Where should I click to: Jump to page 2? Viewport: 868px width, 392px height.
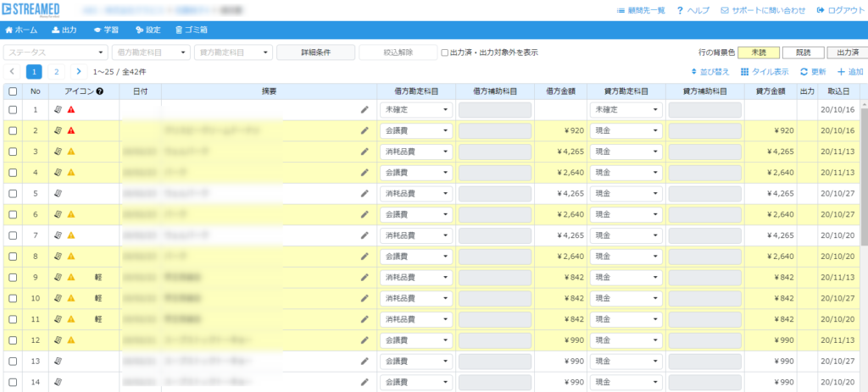[x=56, y=71]
